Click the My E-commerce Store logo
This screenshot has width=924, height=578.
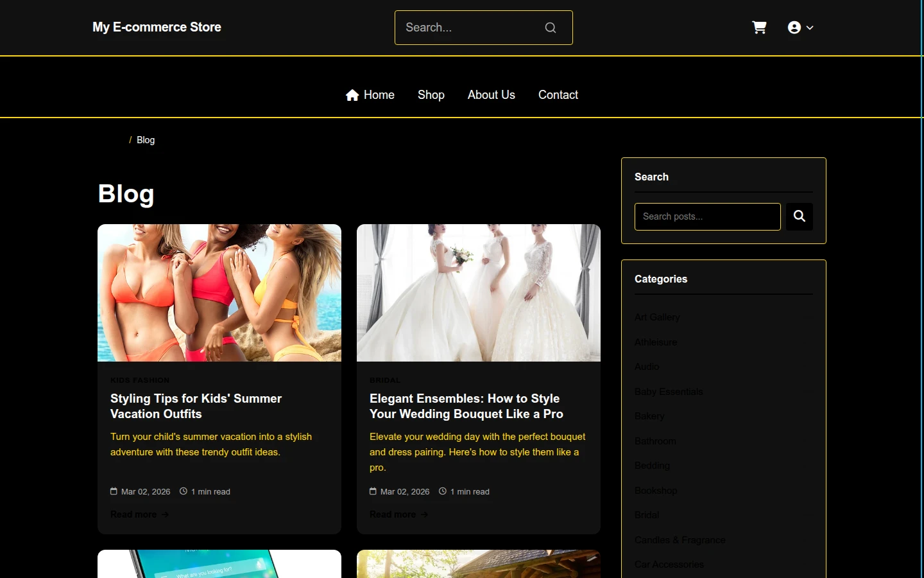coord(157,27)
